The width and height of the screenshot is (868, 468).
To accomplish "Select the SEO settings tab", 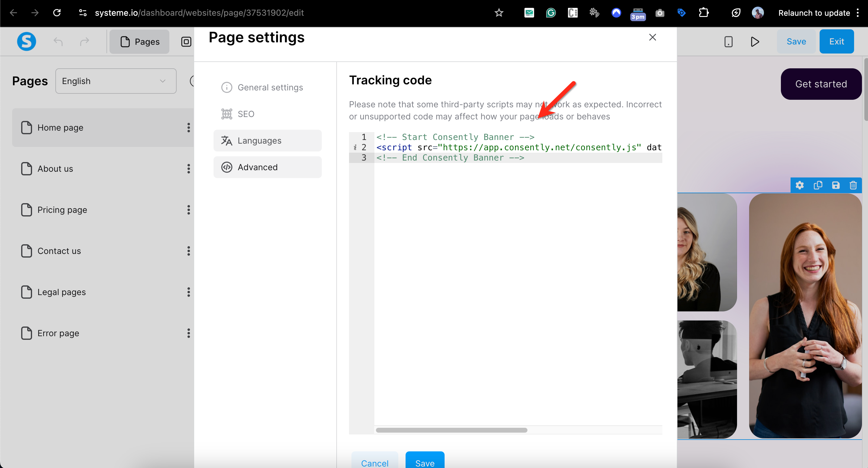I will (x=246, y=114).
